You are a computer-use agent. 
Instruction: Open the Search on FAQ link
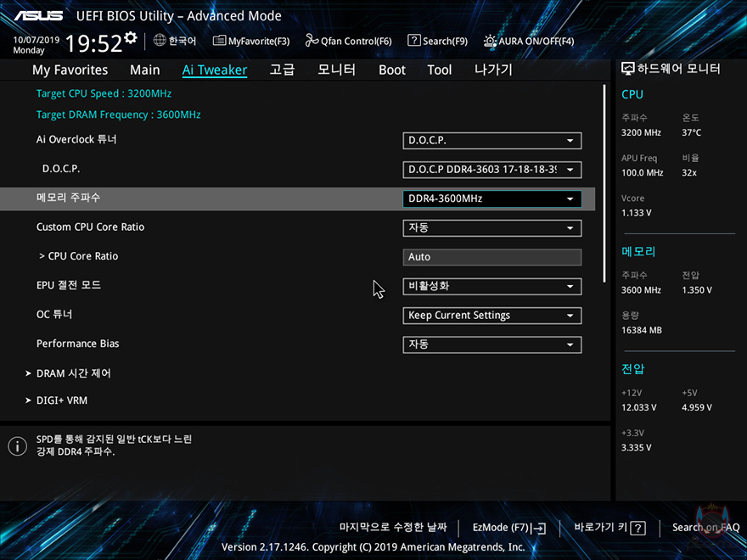[x=705, y=528]
